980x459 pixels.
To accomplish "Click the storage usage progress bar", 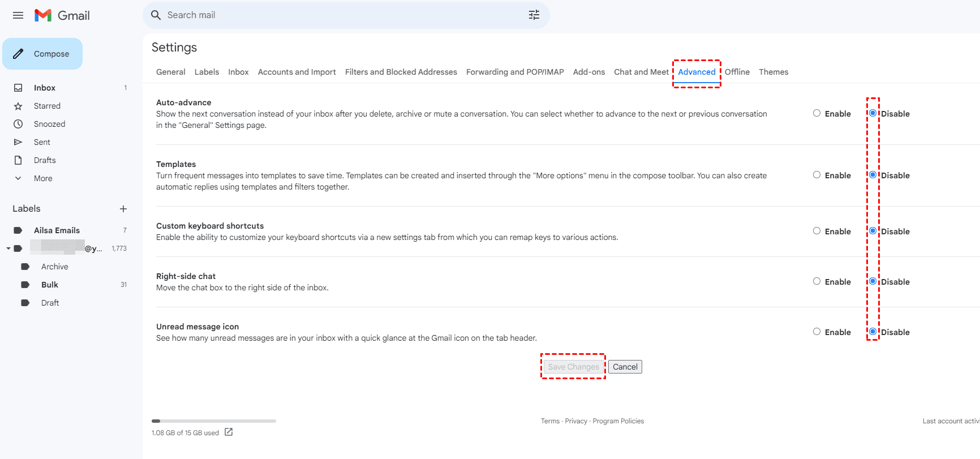I will (x=213, y=421).
